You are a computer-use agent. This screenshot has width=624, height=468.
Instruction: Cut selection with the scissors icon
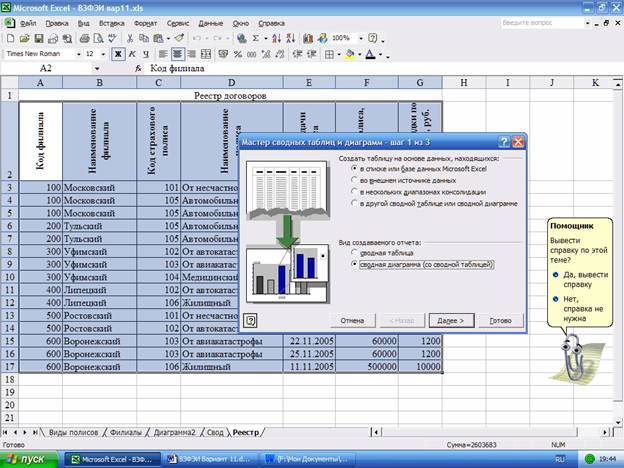point(130,38)
